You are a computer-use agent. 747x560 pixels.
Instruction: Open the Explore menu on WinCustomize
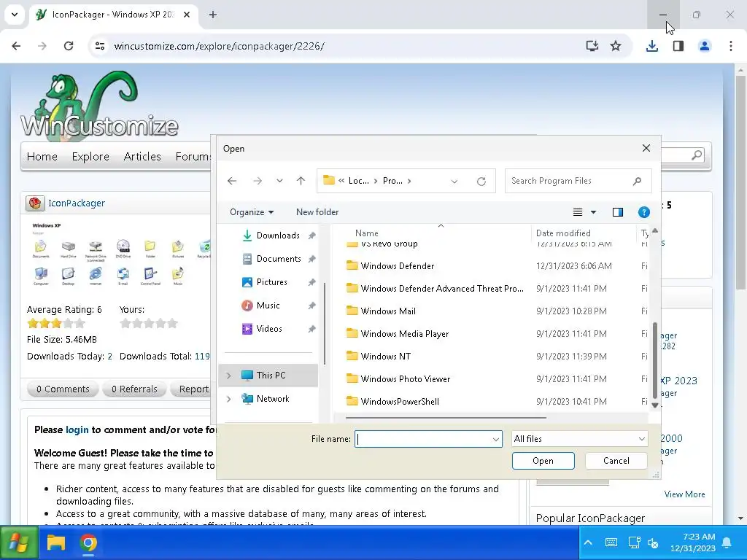(90, 157)
